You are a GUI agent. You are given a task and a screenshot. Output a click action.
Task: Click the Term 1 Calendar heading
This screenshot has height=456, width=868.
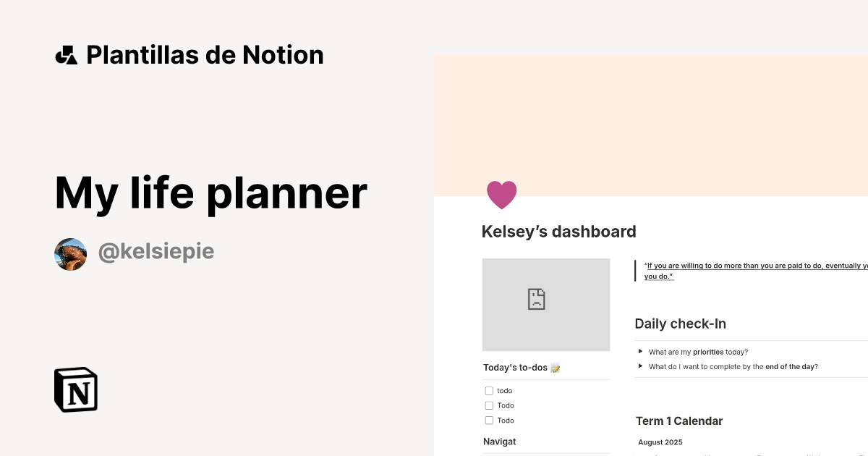[678, 421]
